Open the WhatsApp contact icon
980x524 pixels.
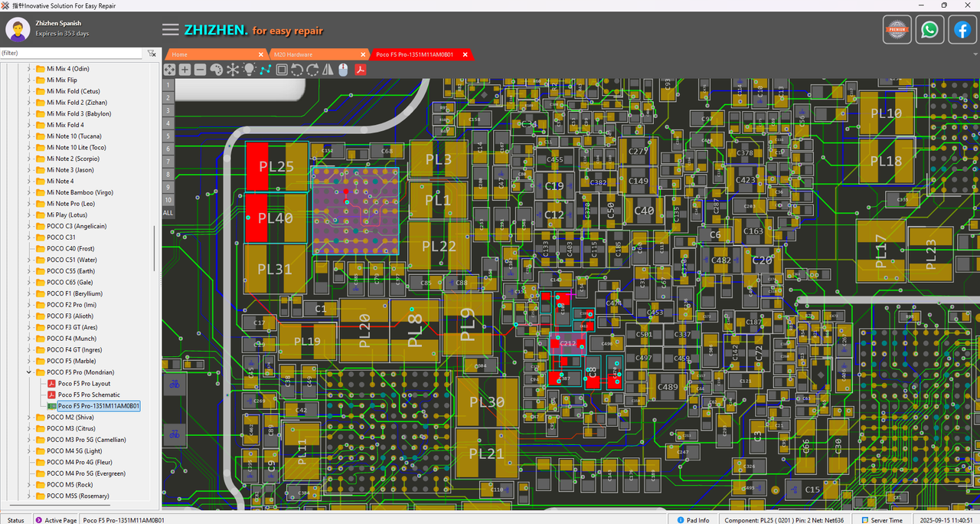click(x=929, y=30)
